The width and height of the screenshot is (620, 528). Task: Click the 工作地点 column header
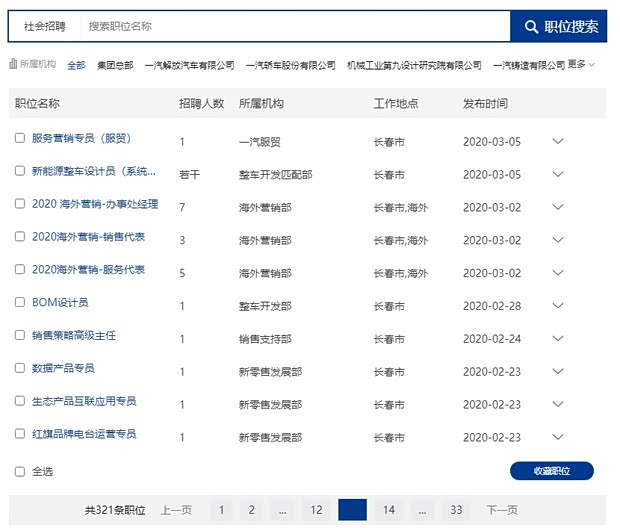tap(396, 104)
